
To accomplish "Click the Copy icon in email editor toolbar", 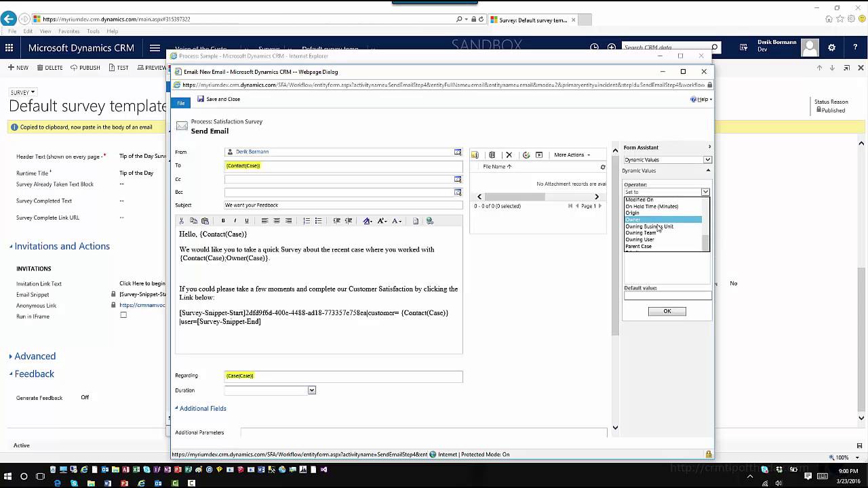I will click(x=193, y=221).
